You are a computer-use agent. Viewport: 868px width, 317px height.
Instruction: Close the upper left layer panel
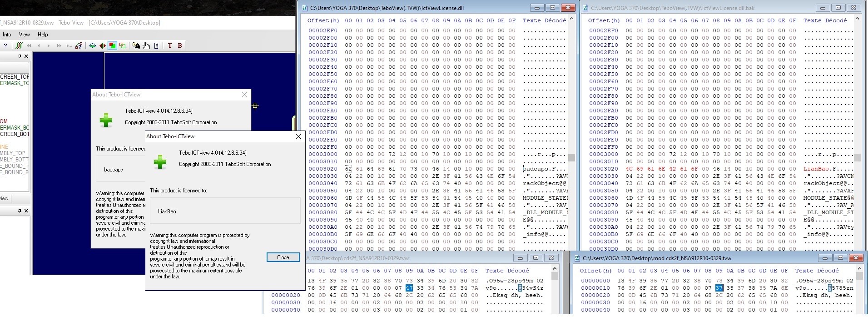click(26, 56)
